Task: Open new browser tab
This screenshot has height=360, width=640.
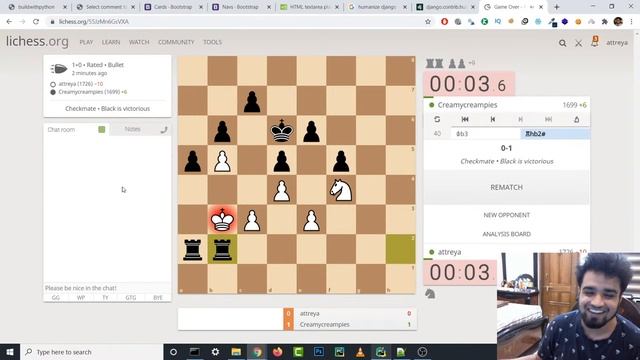Action: pyautogui.click(x=556, y=7)
